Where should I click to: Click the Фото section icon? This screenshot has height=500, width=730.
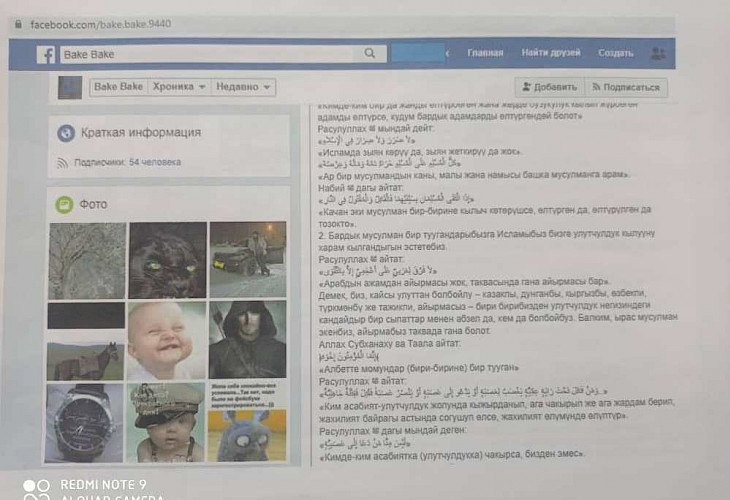[x=65, y=204]
